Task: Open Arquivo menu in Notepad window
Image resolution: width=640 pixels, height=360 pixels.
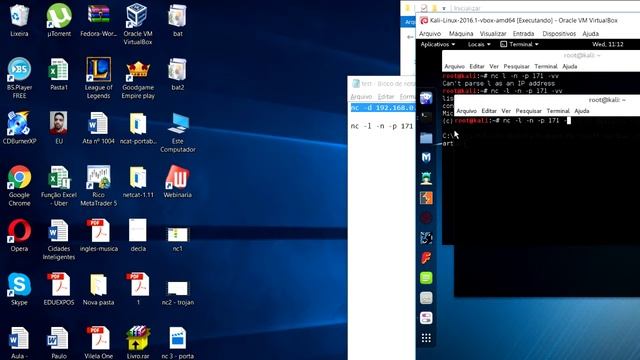Action: [361, 96]
